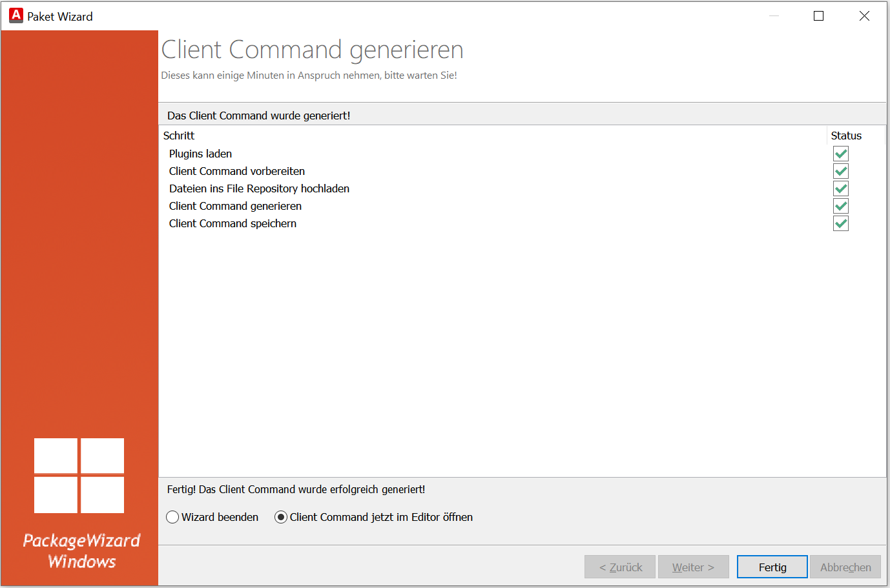Click the disabled Zurück button
Viewport: 890px width, 588px height.
[x=619, y=567]
